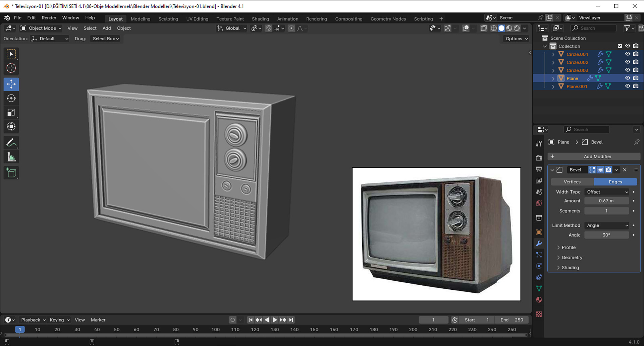Select the Annotate pencil tool
The width and height of the screenshot is (644, 346).
tap(11, 143)
